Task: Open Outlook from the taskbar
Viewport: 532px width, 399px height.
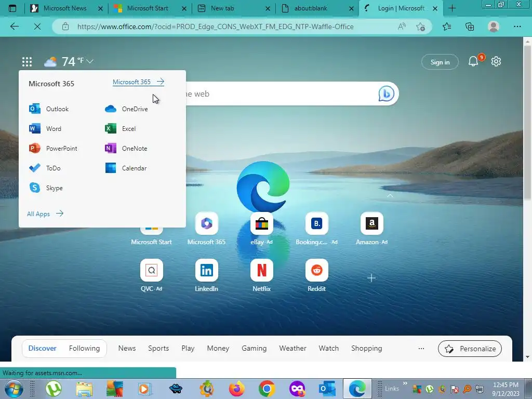Action: click(327, 389)
